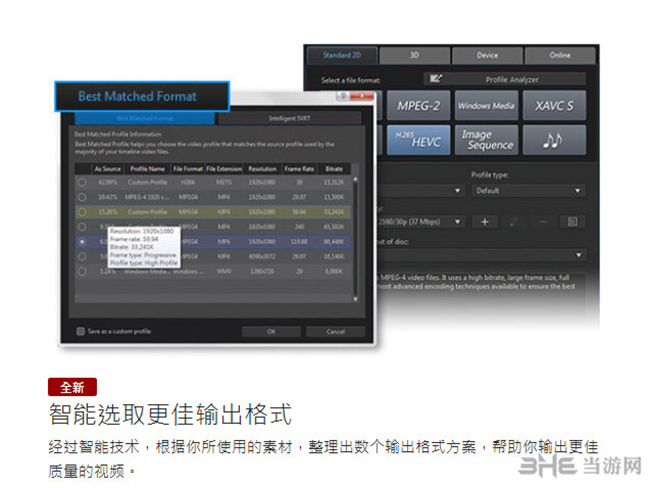Select the radio for the 4096x3072 row

82,256
